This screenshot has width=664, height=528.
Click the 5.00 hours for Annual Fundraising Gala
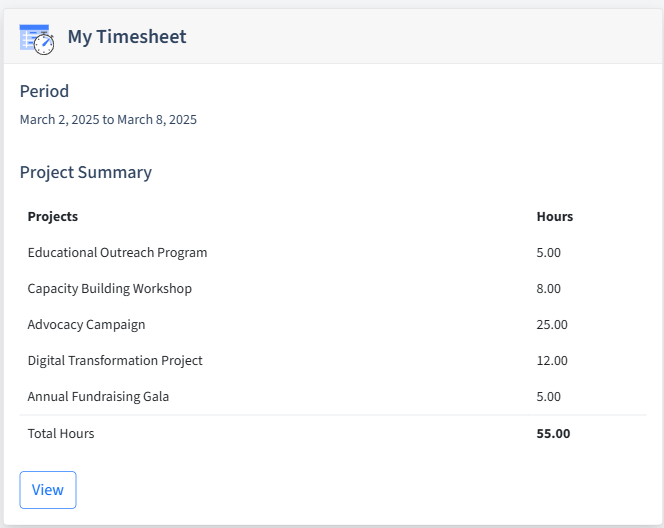pyautogui.click(x=548, y=396)
